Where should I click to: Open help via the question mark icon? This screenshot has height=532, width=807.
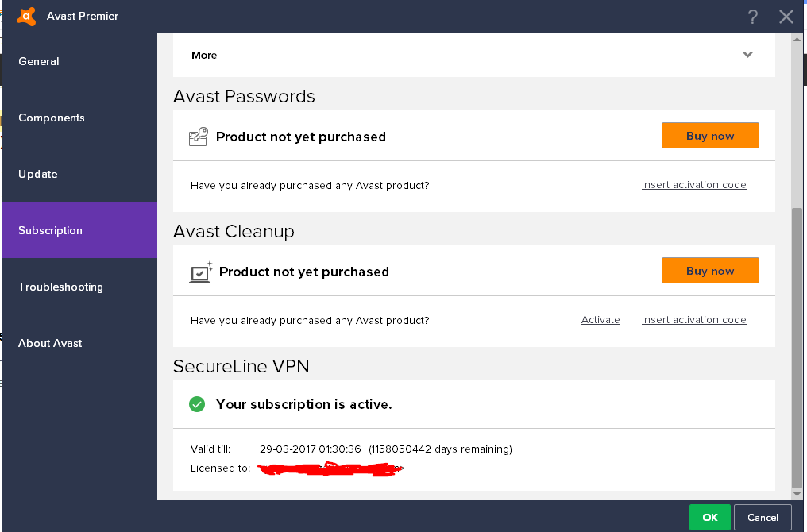753,17
